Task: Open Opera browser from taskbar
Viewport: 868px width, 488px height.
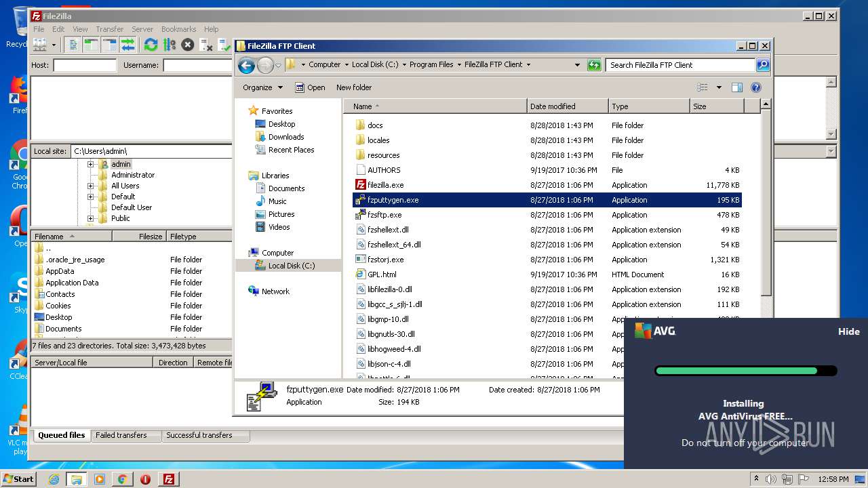Action: (145, 479)
